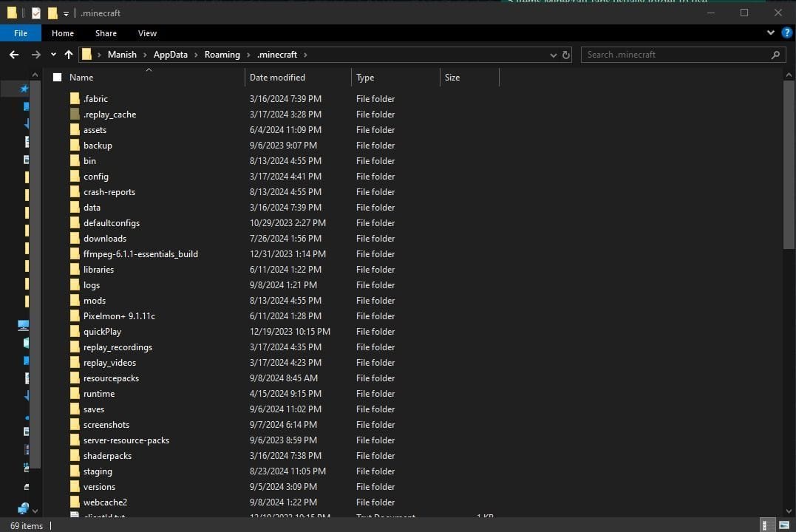796x532 pixels.
Task: Refresh the .minecraft folder listing
Action: click(x=566, y=55)
